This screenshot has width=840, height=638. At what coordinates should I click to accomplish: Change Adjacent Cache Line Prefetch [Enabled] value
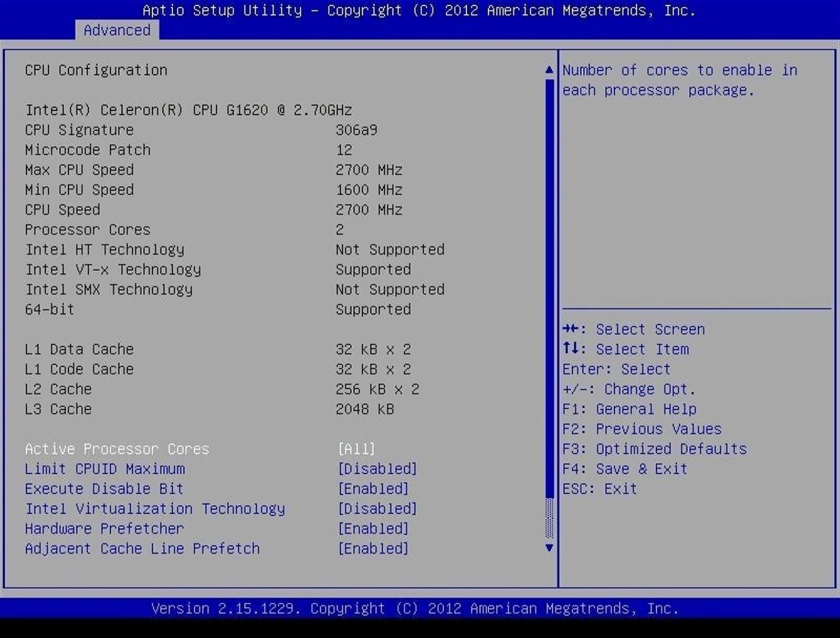click(x=373, y=549)
